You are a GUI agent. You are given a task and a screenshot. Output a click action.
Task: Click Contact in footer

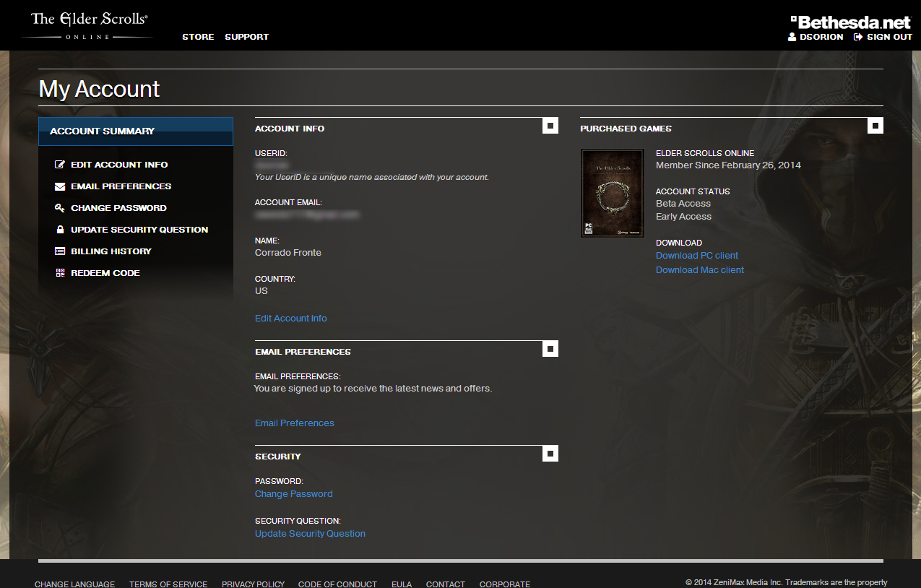[446, 584]
